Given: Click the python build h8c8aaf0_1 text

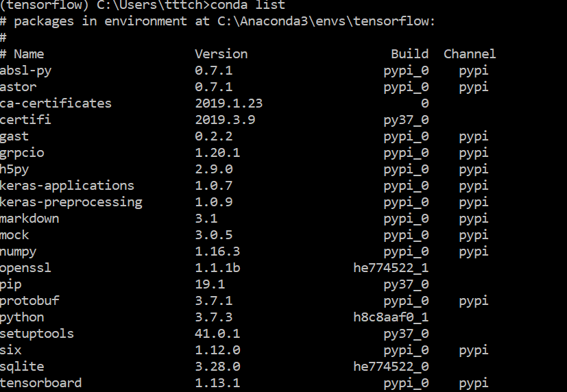Looking at the screenshot, I should click(391, 317).
